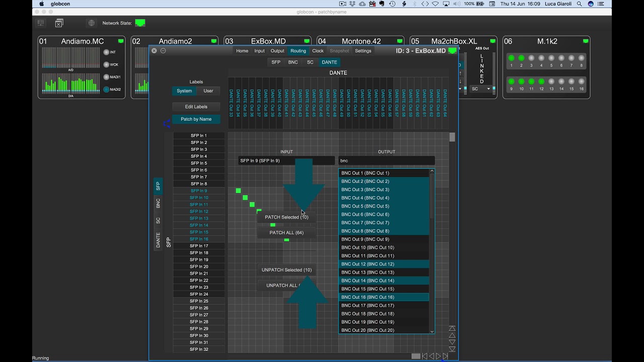Click the scroll-to-top arrow icon of matrix
The width and height of the screenshot is (644, 362).
click(452, 328)
